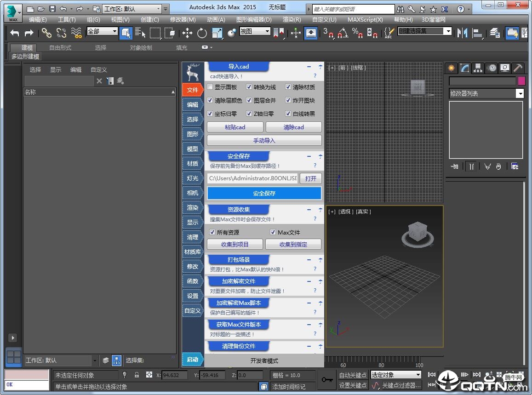Click the Select by Name icon
Image resolution: width=532 pixels, height=395 pixels.
click(140, 33)
